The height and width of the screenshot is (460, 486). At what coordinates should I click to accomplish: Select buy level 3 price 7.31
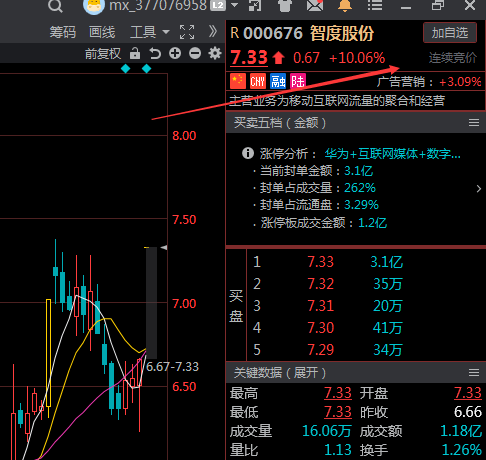[320, 306]
